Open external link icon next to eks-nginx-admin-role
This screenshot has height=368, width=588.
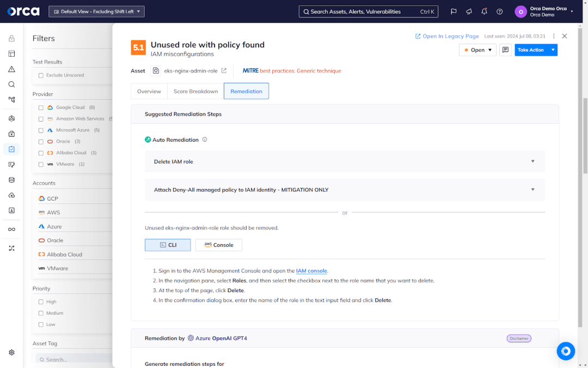click(x=224, y=70)
